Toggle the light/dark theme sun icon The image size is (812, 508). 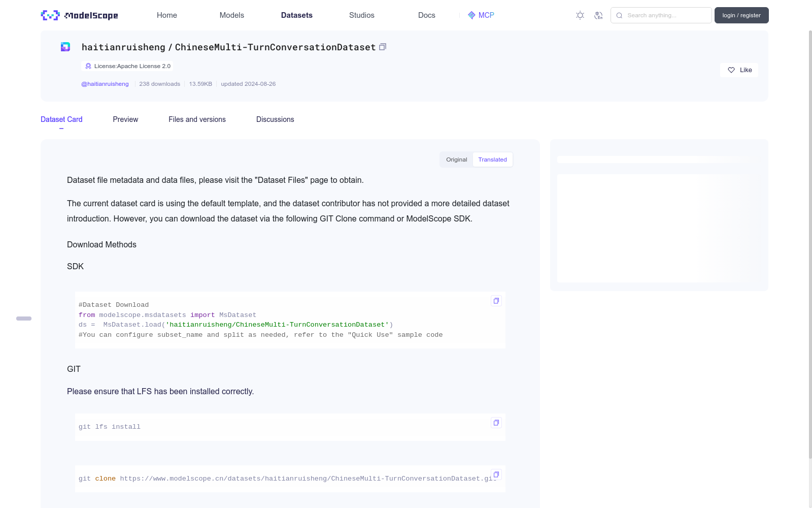tap(580, 15)
